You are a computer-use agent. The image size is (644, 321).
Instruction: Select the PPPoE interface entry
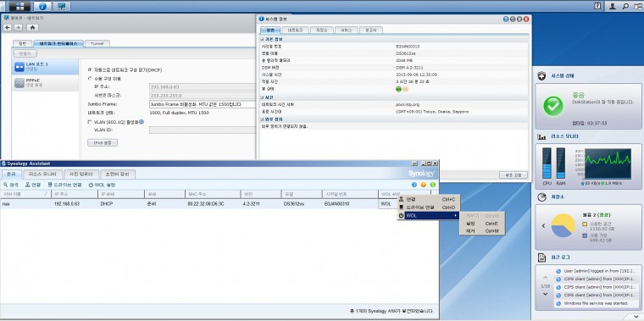point(45,83)
